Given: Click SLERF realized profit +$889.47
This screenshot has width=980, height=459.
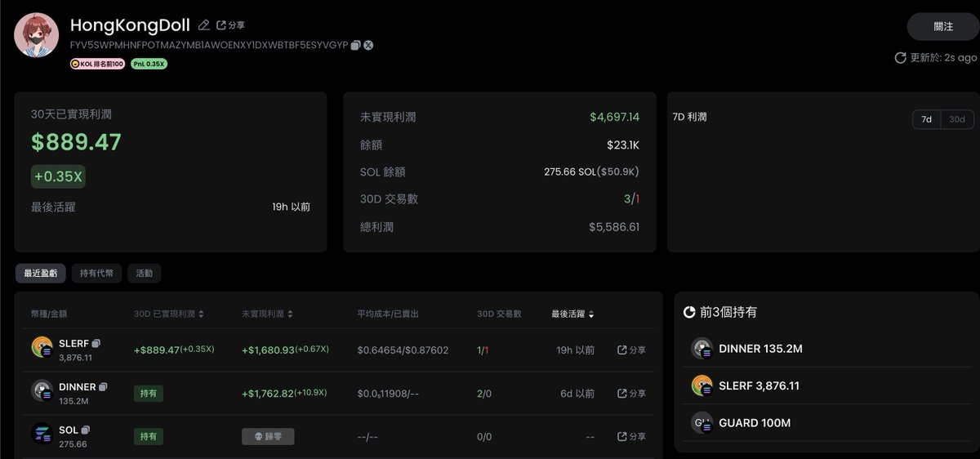Looking at the screenshot, I should point(156,350).
